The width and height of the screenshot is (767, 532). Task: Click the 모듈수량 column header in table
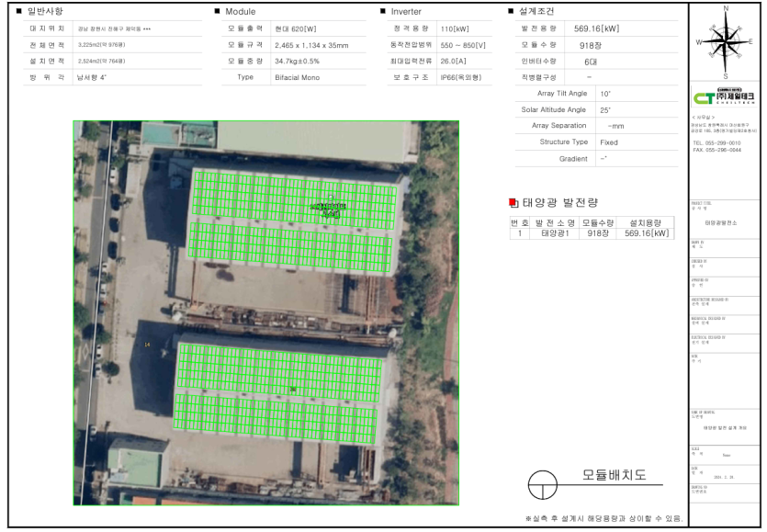coord(598,221)
